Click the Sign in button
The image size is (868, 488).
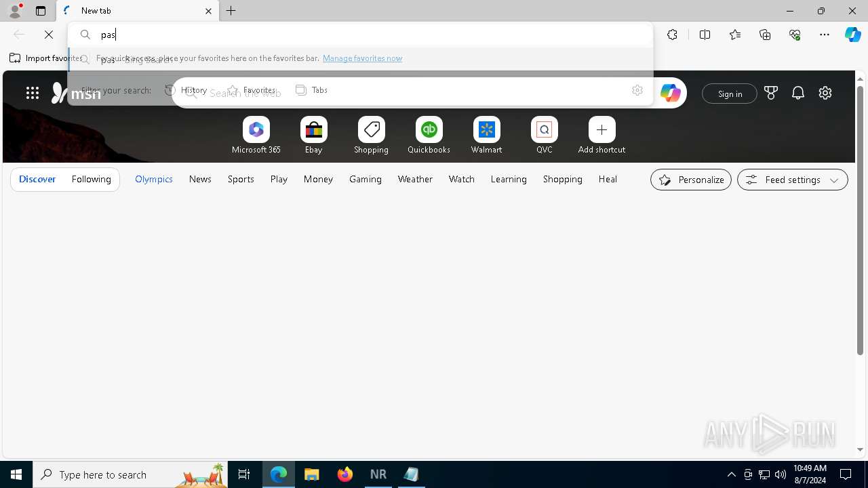(x=730, y=94)
